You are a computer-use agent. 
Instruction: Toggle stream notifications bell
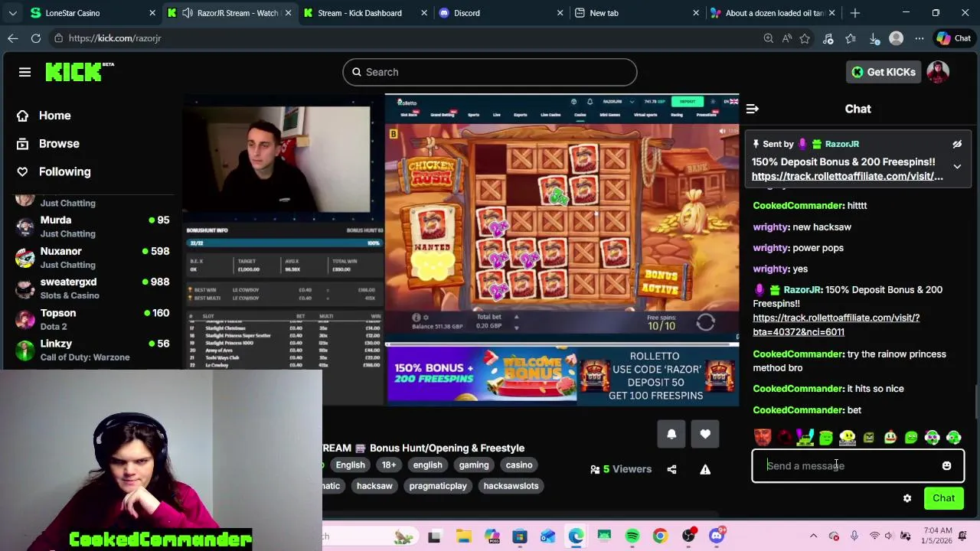pos(671,434)
